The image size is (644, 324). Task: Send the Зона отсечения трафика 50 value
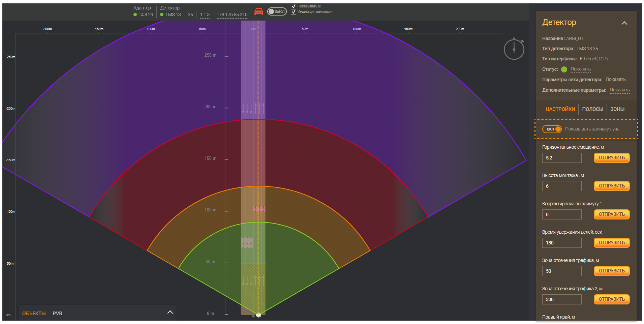[x=612, y=271]
